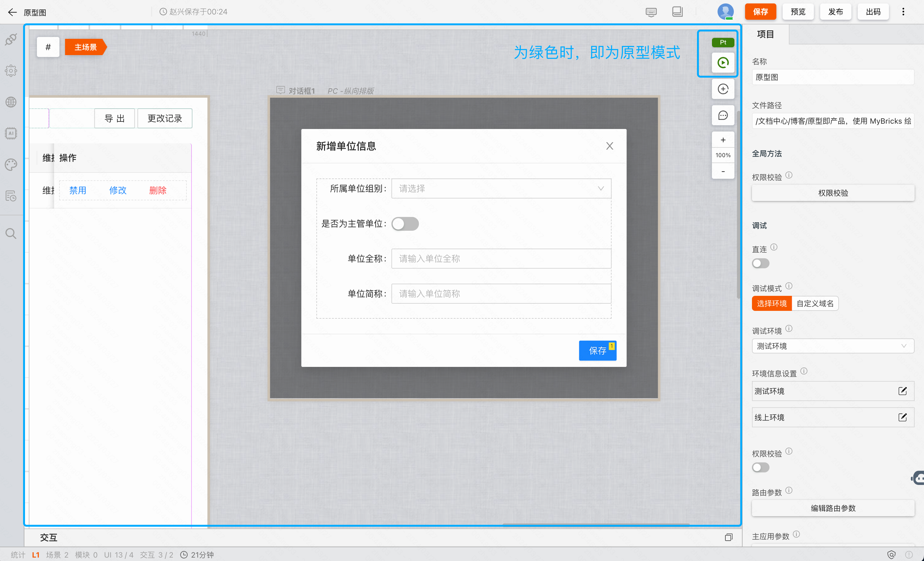The width and height of the screenshot is (924, 561).
Task: Focus the 单位全称 input field
Action: pos(501,259)
